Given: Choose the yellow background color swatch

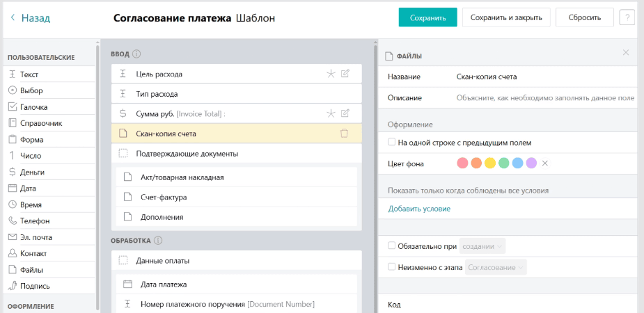Looking at the screenshot, I should pos(490,163).
